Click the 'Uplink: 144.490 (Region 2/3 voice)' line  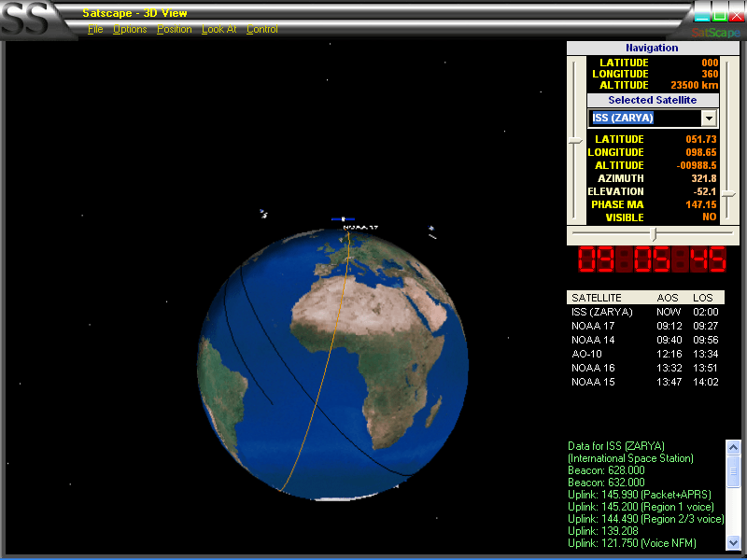646,519
